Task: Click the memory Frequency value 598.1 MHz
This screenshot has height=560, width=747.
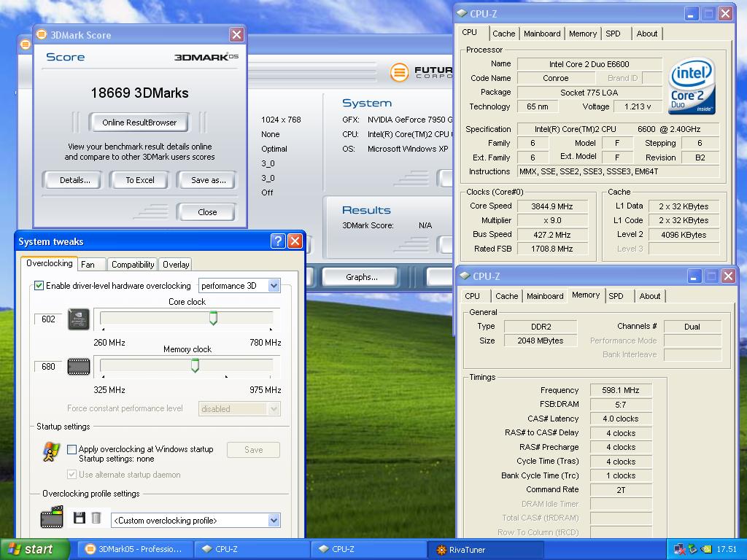Action: 620,390
